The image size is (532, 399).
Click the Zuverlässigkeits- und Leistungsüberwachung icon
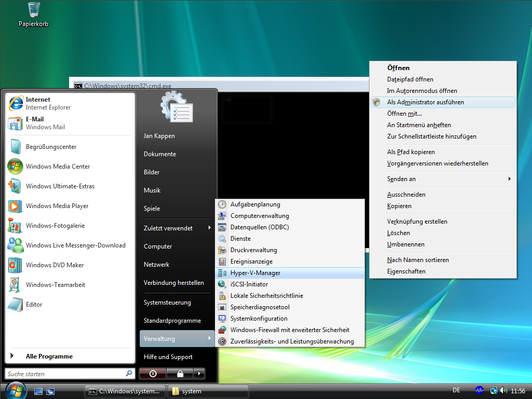click(x=222, y=341)
